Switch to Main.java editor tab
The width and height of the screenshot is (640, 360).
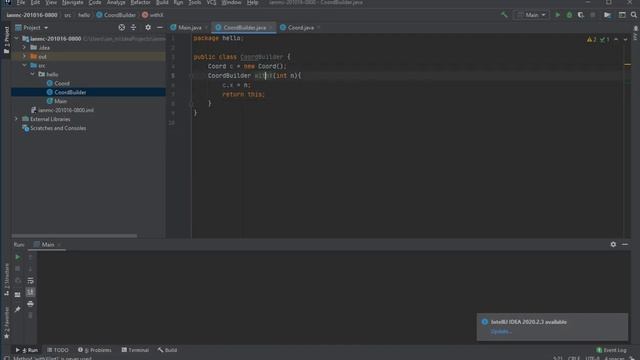point(189,27)
